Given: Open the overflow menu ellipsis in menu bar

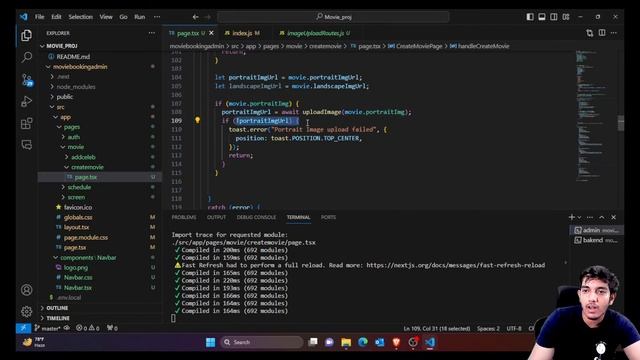Looking at the screenshot, I should [x=157, y=17].
